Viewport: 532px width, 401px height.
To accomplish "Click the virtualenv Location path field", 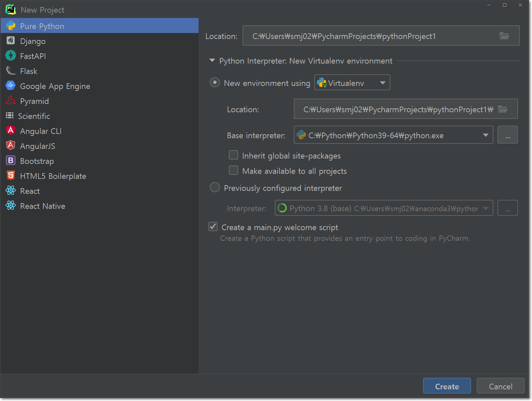I will 406,109.
